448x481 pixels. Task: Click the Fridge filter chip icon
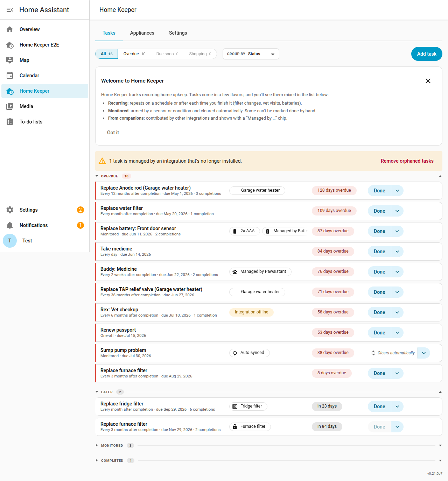(x=235, y=406)
